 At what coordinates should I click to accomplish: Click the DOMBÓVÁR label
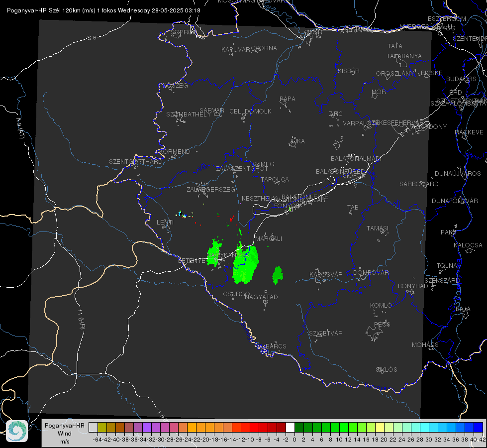point(371,273)
